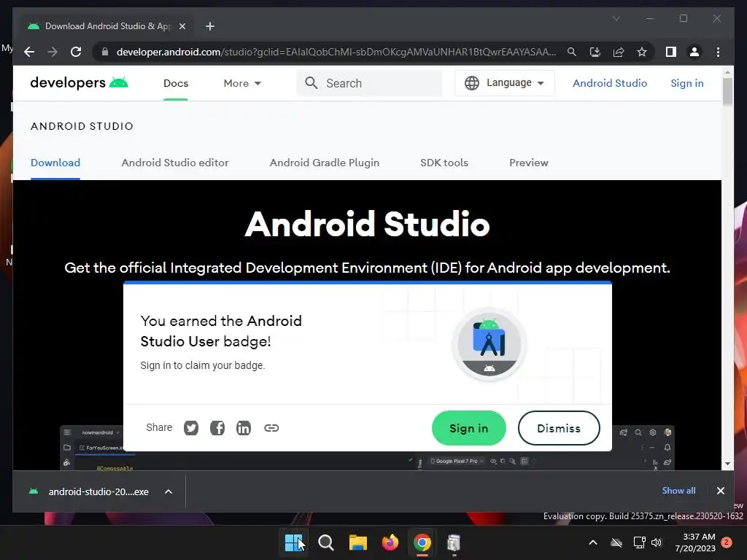Click Sign in in page header
This screenshot has width=747, height=560.
[687, 83]
